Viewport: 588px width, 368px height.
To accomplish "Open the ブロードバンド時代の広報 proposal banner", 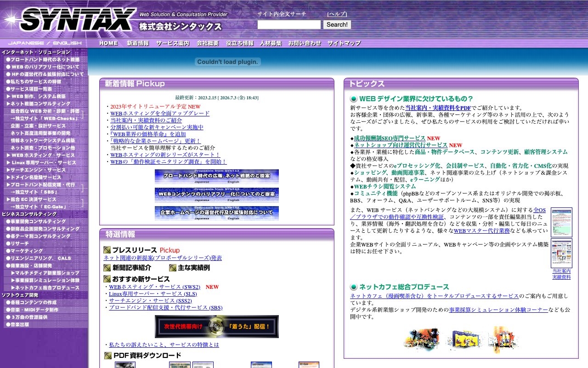I will [x=217, y=177].
